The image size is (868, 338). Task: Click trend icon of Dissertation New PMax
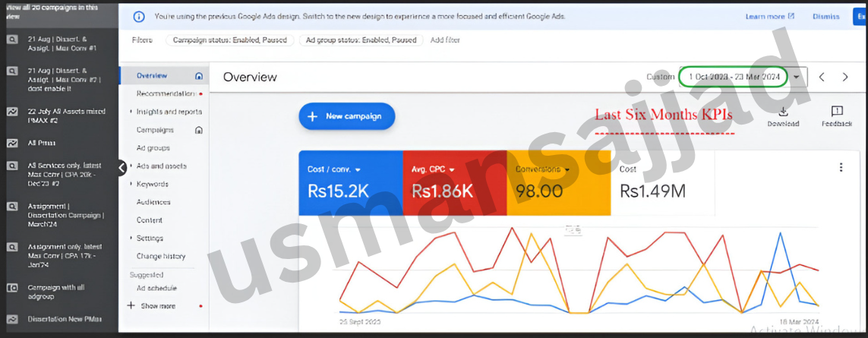(x=12, y=320)
